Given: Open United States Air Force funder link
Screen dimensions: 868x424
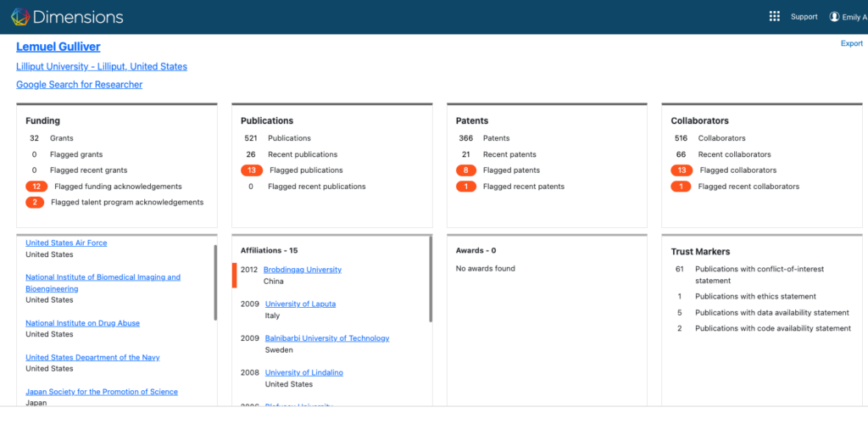Looking at the screenshot, I should (x=66, y=243).
